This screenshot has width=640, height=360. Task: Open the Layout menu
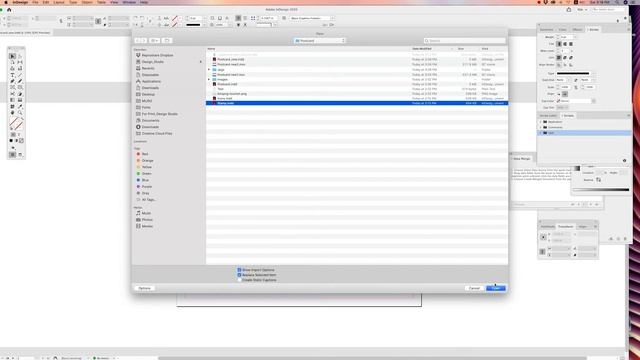(x=59, y=2)
